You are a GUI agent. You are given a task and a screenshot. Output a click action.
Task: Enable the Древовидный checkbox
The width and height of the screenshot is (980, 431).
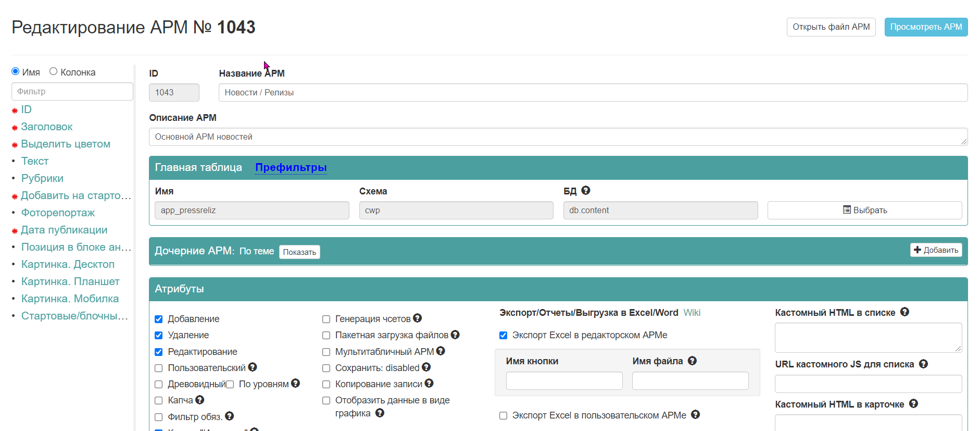159,384
